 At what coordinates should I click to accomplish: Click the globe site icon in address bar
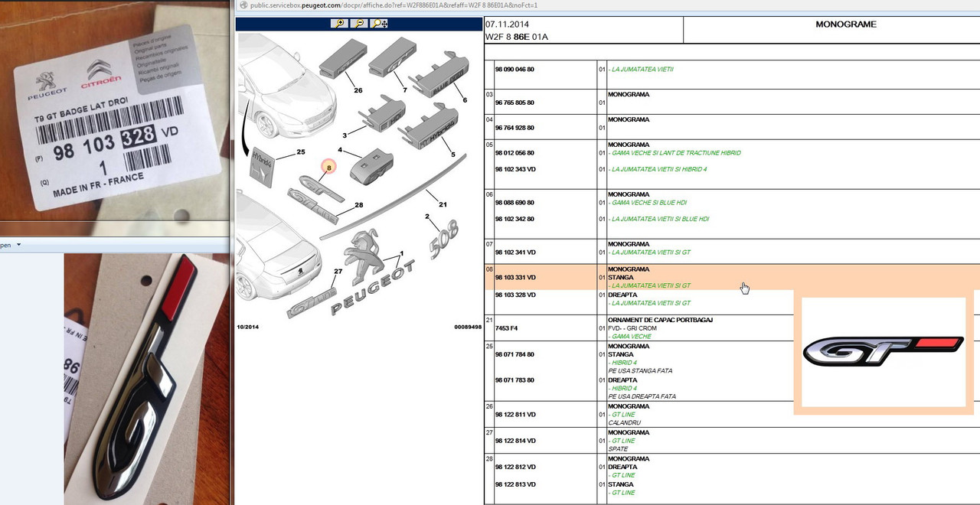pos(242,5)
